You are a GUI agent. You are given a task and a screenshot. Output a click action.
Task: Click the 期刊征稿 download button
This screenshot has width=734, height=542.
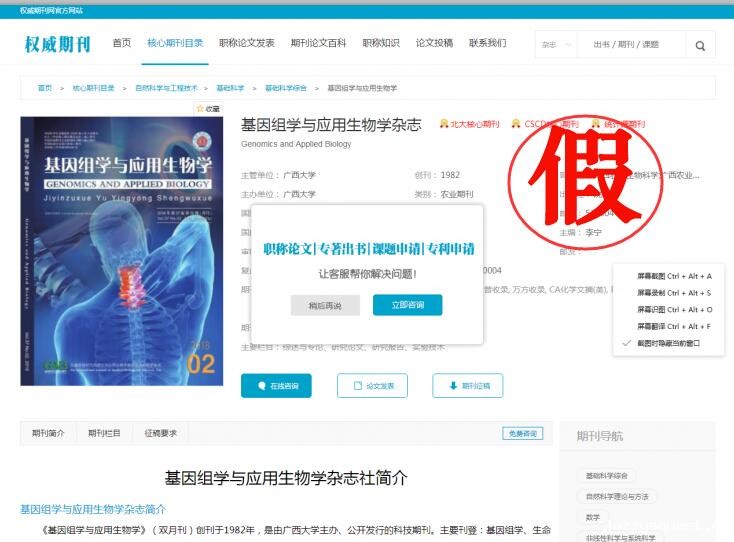coord(467,385)
